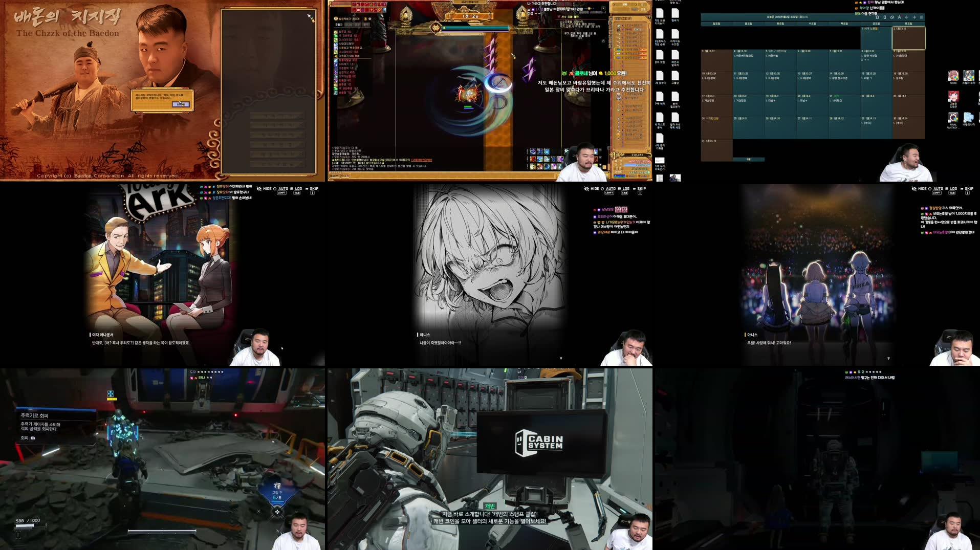This screenshot has height=550, width=980.
Task: Click the boss emblem left of the health bar
Action: 435,28
